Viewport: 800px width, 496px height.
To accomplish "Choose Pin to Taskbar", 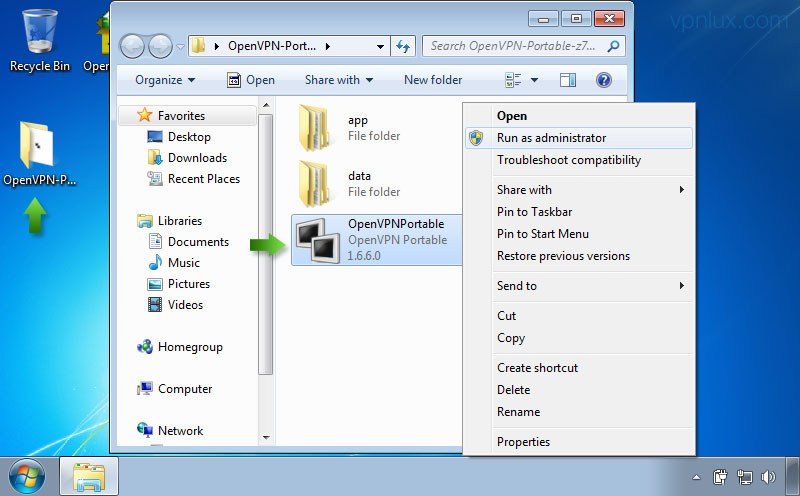I will [580, 212].
